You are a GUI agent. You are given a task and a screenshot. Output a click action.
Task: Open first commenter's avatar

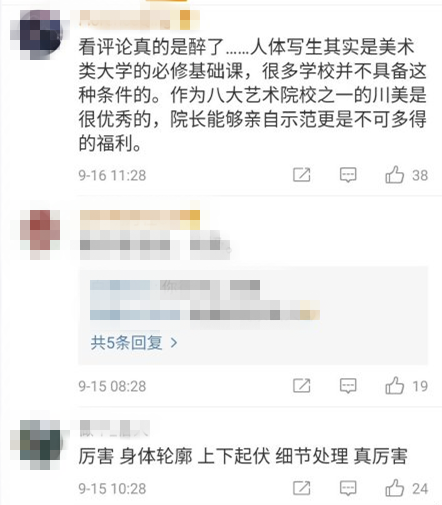pyautogui.click(x=40, y=35)
